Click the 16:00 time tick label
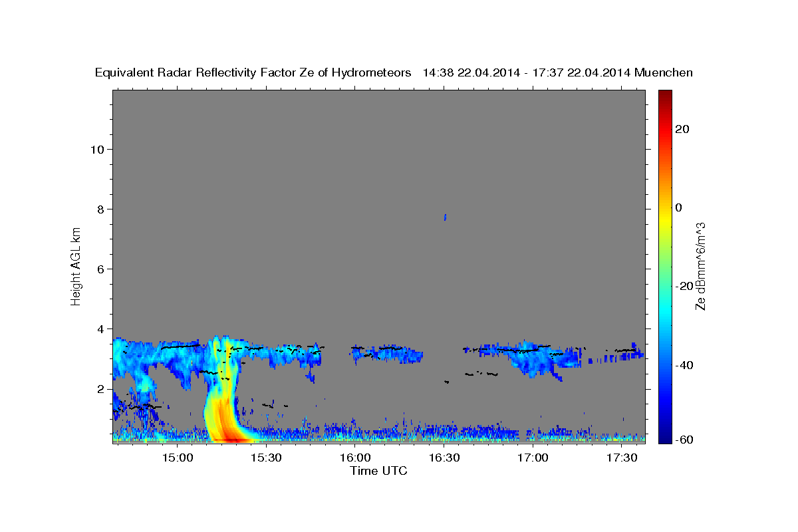 [x=356, y=458]
